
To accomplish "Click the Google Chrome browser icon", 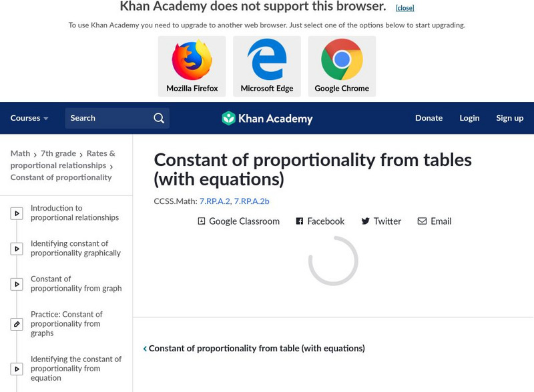I will coord(342,61).
